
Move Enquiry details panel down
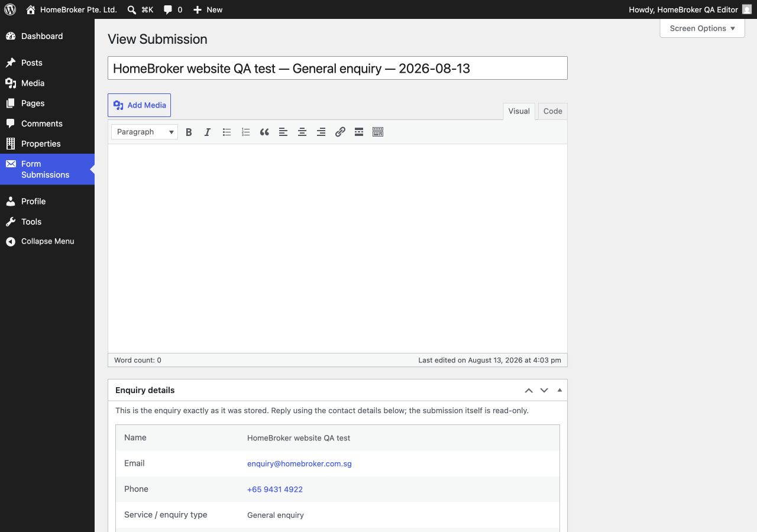(x=544, y=390)
